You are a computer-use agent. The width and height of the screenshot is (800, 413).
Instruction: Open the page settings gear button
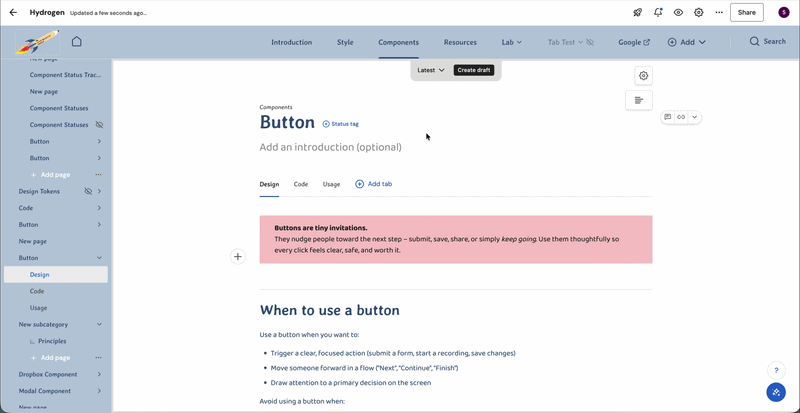[643, 76]
